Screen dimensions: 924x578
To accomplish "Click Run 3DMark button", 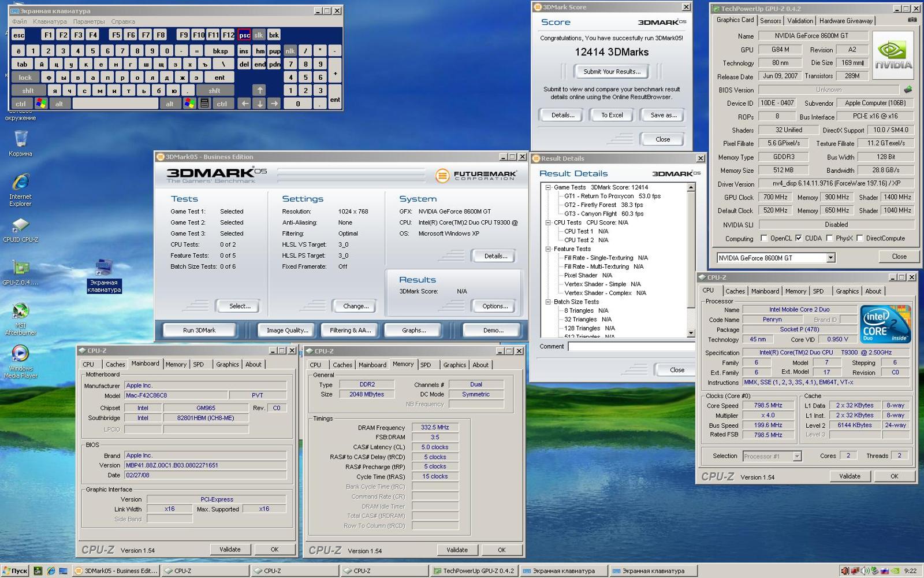I will pyautogui.click(x=199, y=330).
